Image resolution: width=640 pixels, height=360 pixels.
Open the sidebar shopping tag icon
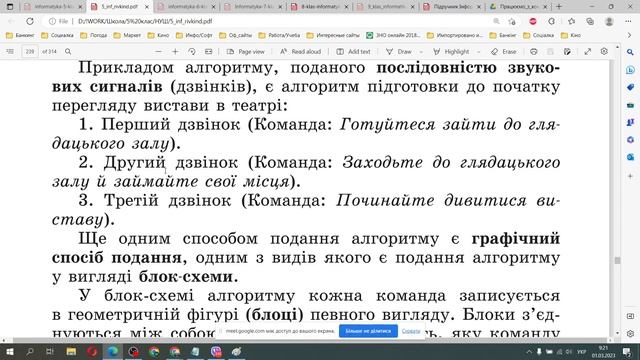pos(630,87)
